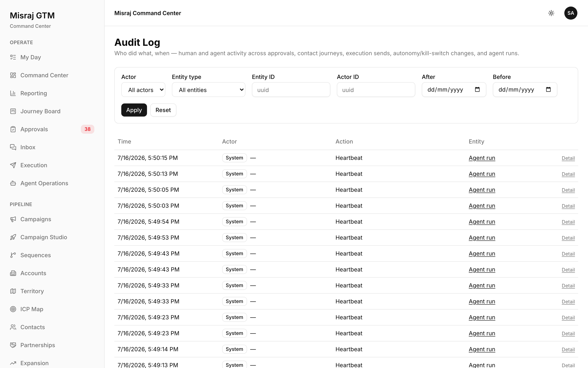Open Reporting from the sidebar
Image resolution: width=588 pixels, height=368 pixels.
tap(52, 93)
